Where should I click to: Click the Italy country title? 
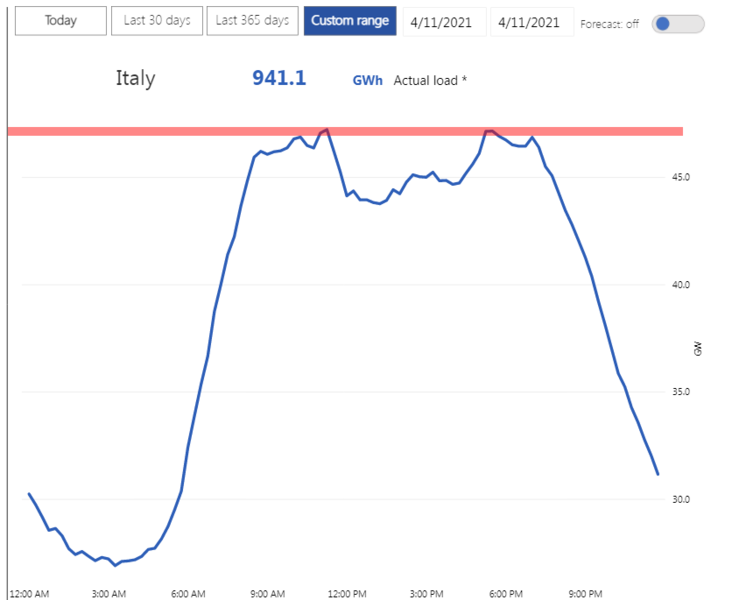click(135, 78)
